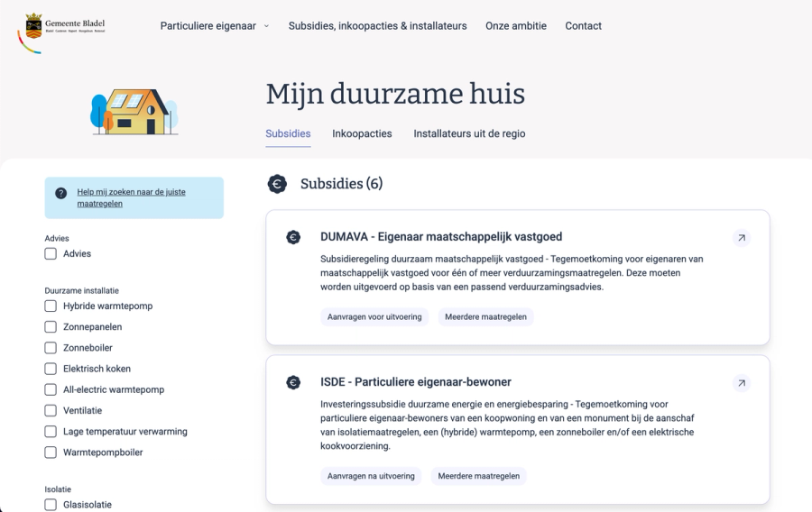Open external link arrow on DUMAVA card
This screenshot has height=512, width=812.
pyautogui.click(x=742, y=238)
